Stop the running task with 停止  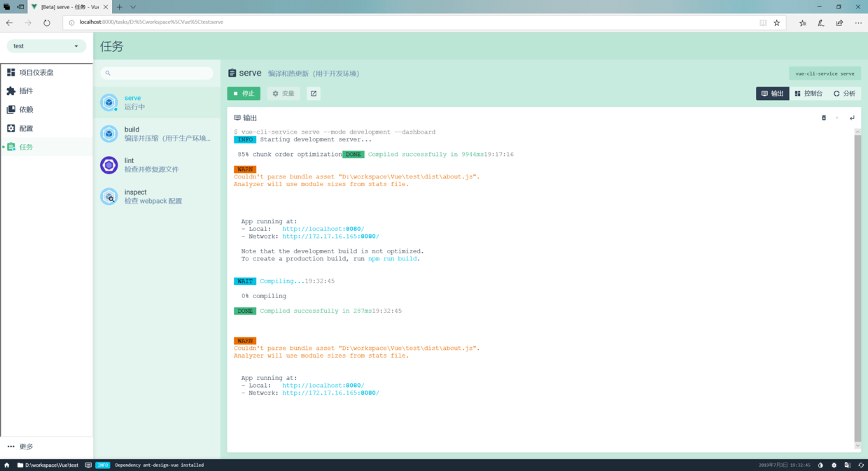[x=244, y=93]
